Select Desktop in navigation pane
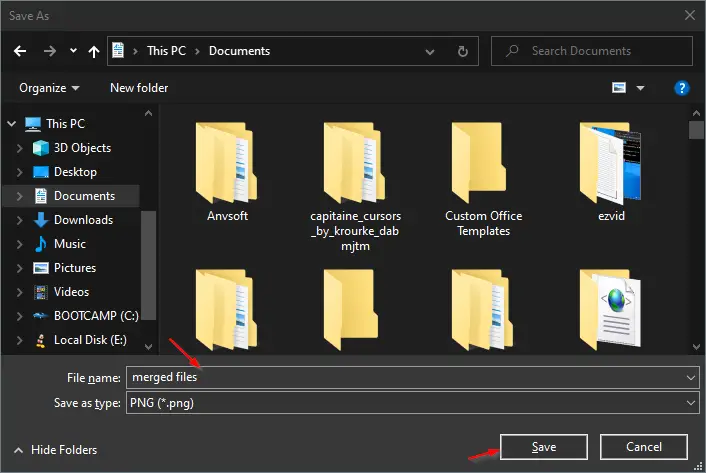Image resolution: width=706 pixels, height=473 pixels. 75,172
